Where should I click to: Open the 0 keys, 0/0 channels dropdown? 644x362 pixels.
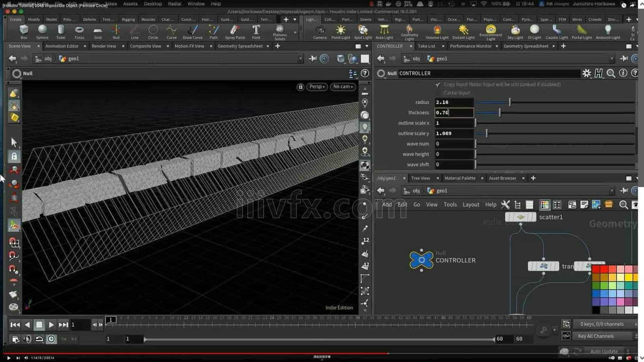pos(604,324)
